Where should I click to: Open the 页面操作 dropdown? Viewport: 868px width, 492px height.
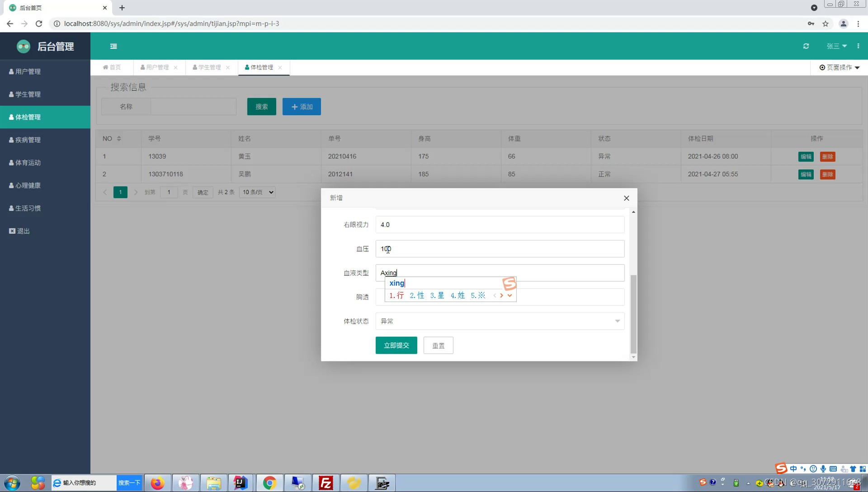[840, 67]
